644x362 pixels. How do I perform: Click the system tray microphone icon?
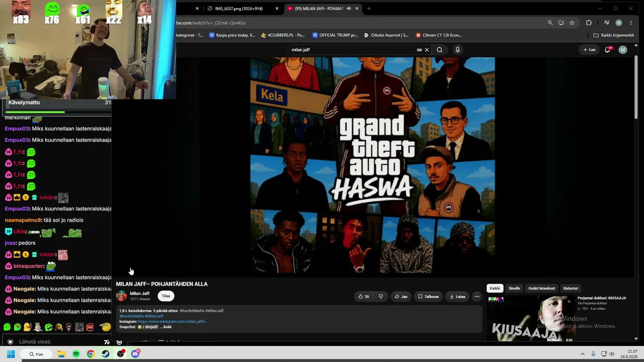click(593, 354)
